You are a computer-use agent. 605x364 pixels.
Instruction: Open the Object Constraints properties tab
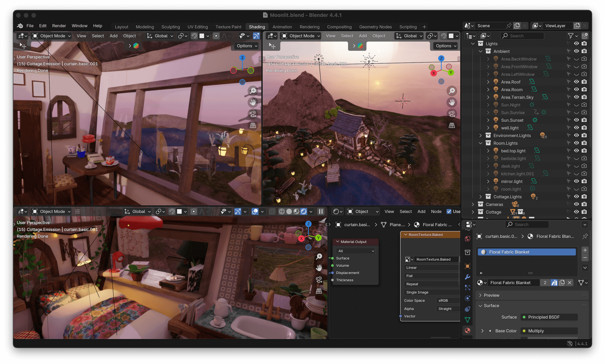468,309
